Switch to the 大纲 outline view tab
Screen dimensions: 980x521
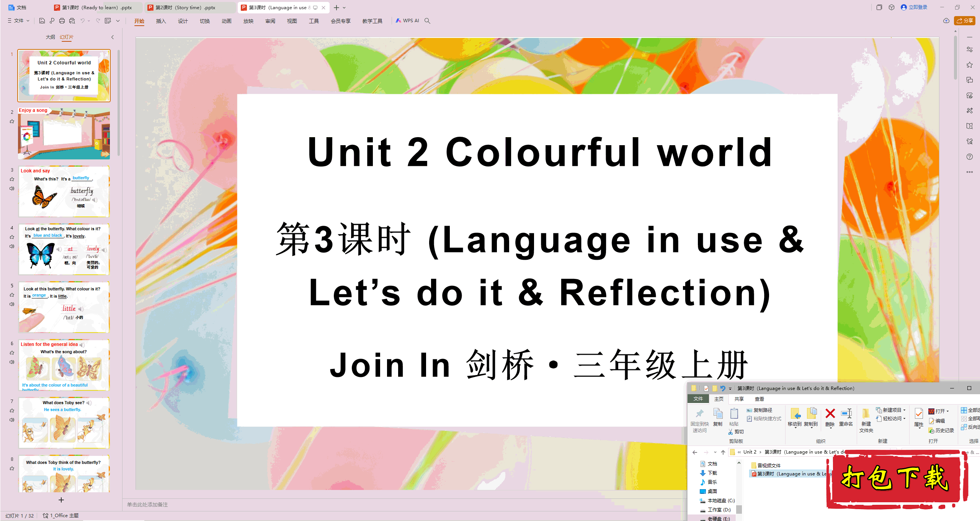click(x=50, y=37)
